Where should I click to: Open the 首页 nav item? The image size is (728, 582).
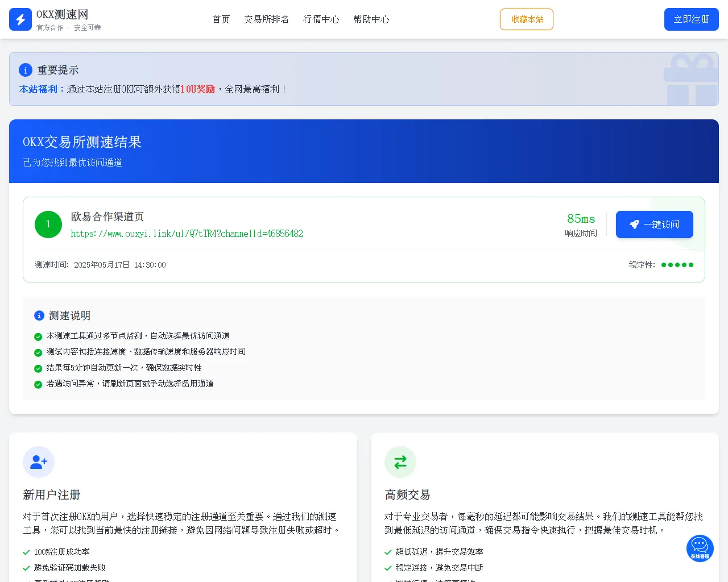221,19
